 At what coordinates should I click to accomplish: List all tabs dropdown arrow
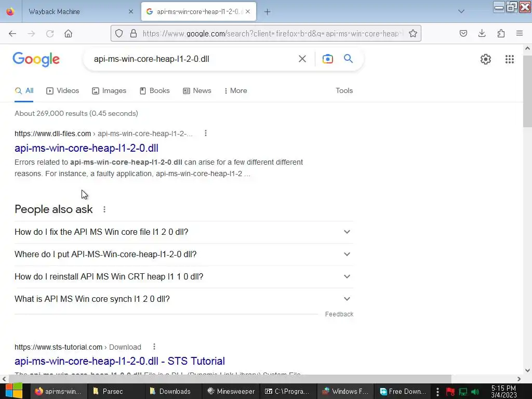point(461,11)
